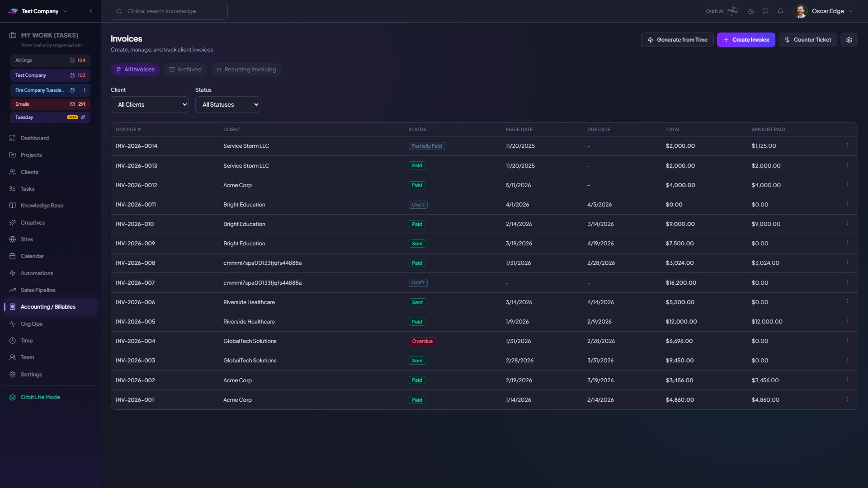Toggle dark mode moon icon
The width and height of the screenshot is (868, 488).
click(751, 11)
